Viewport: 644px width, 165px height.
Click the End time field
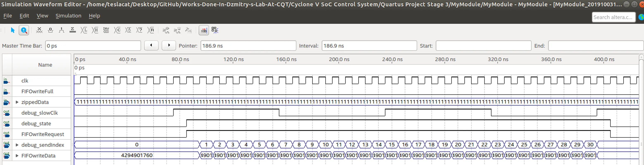pyautogui.click(x=596, y=46)
